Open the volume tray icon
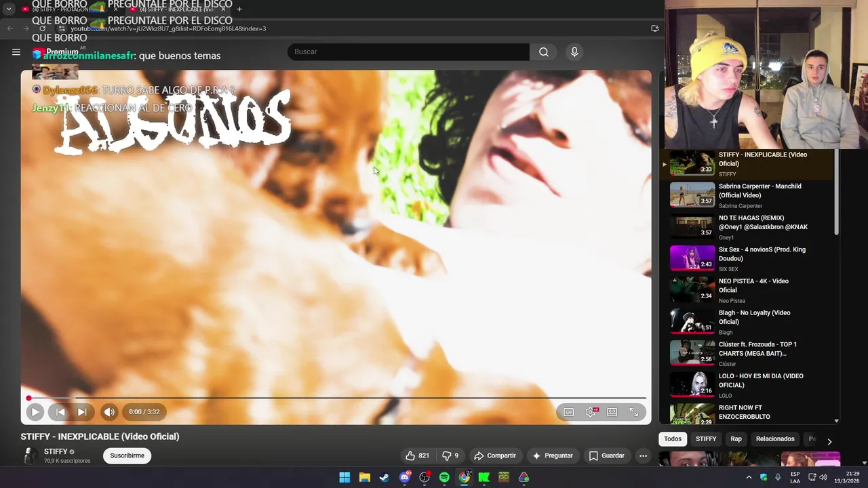 point(823,477)
